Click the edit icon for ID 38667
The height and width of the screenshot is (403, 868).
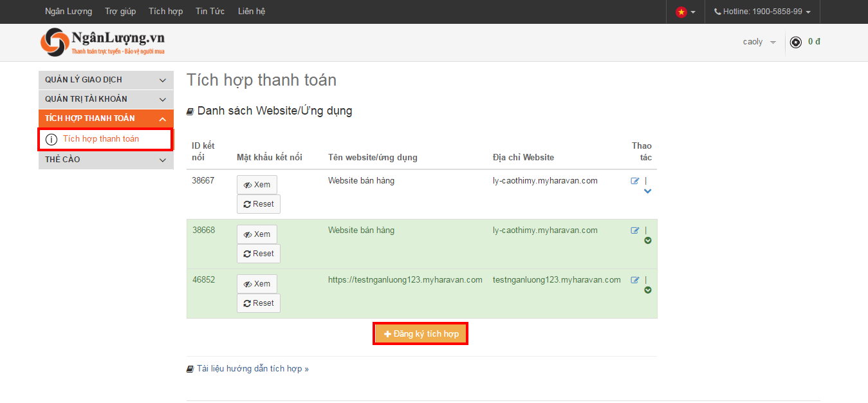point(635,181)
